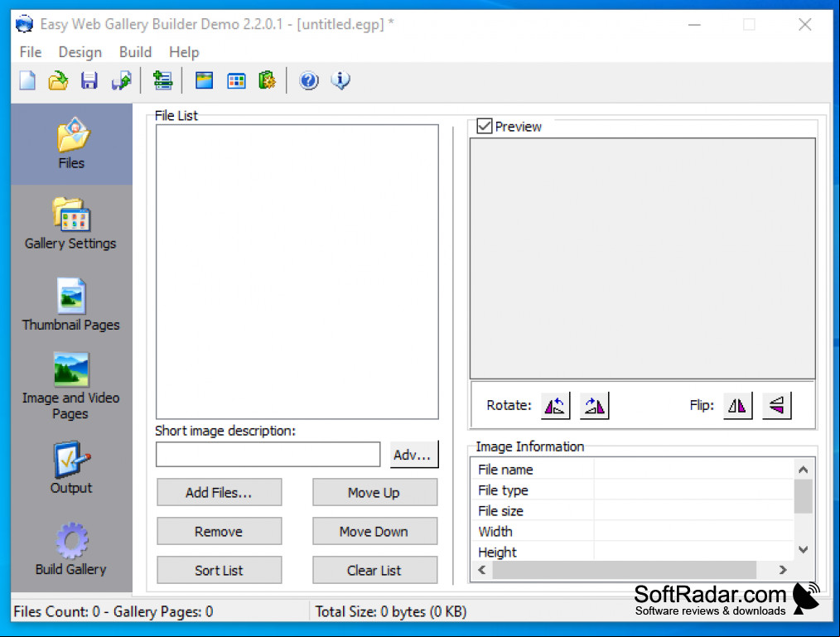Click the About info icon in toolbar
Screen dimensions: 840x637
point(340,81)
